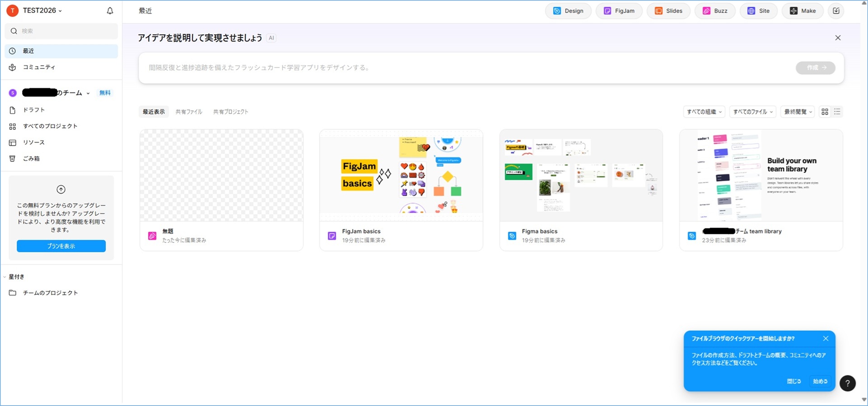Image resolution: width=868 pixels, height=406 pixels.
Task: Close the quick tour popup
Action: (x=826, y=338)
